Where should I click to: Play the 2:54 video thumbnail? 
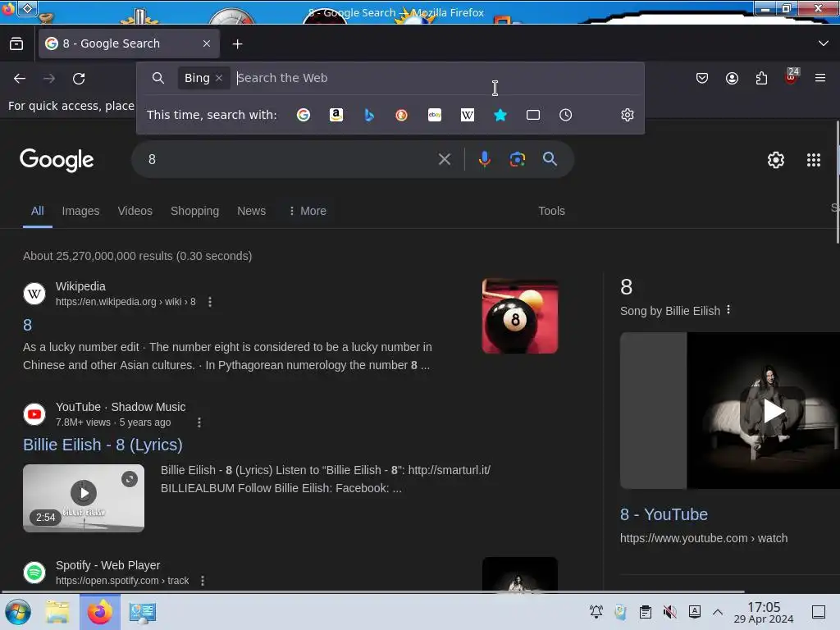point(84,498)
